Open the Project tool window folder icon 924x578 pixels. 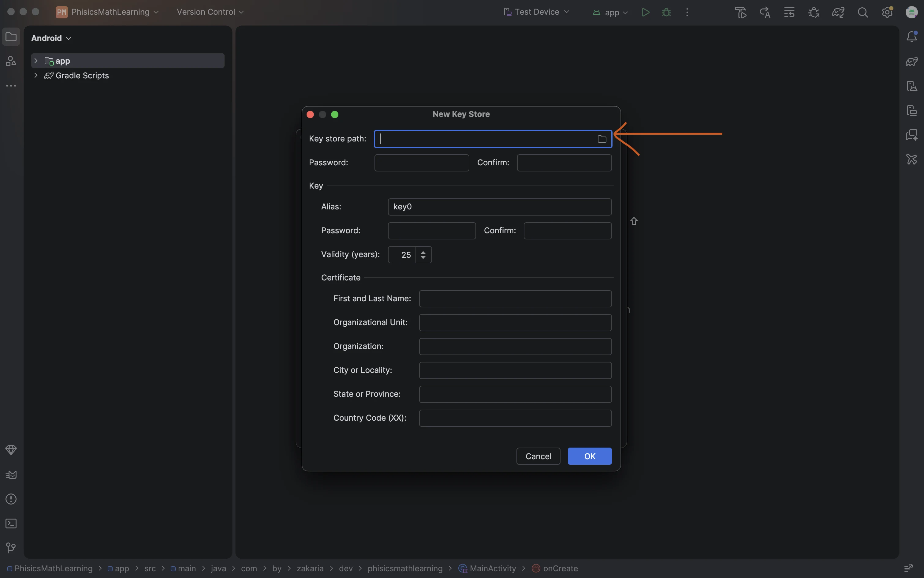11,37
